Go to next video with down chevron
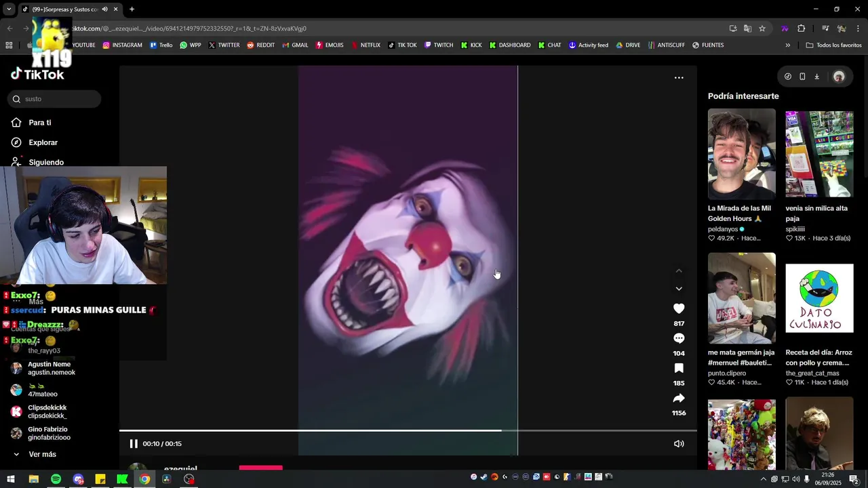Viewport: 868px width, 488px height. pyautogui.click(x=679, y=289)
